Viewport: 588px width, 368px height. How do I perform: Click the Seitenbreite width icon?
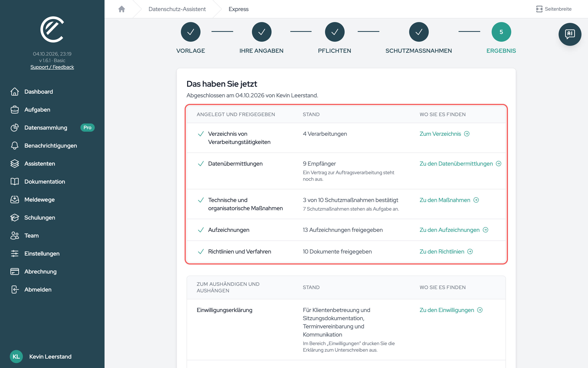[x=539, y=9]
